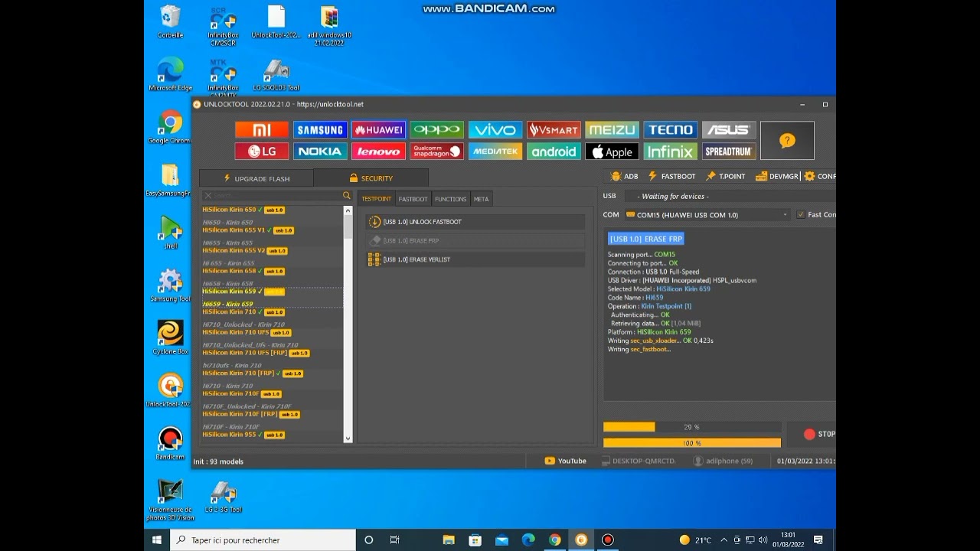Screen dimensions: 980x551
Task: Open the yellow question mark help box
Action: (x=787, y=141)
